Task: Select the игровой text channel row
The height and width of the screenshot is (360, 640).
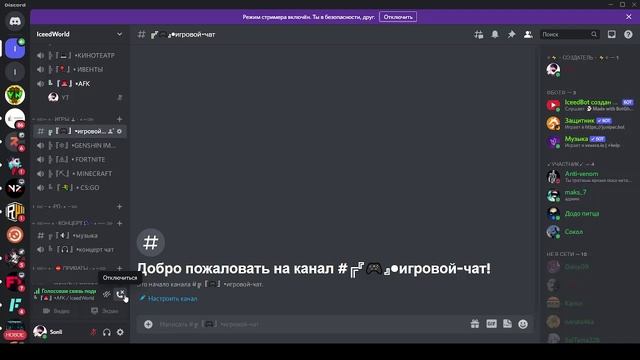Action: coord(80,131)
